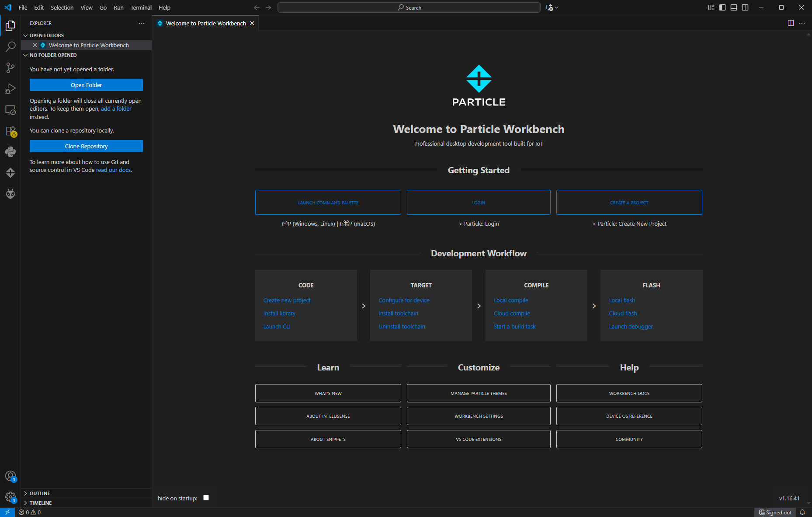Check the hide on startup checkbox
Screen dimensions: 812x517
tap(206, 497)
